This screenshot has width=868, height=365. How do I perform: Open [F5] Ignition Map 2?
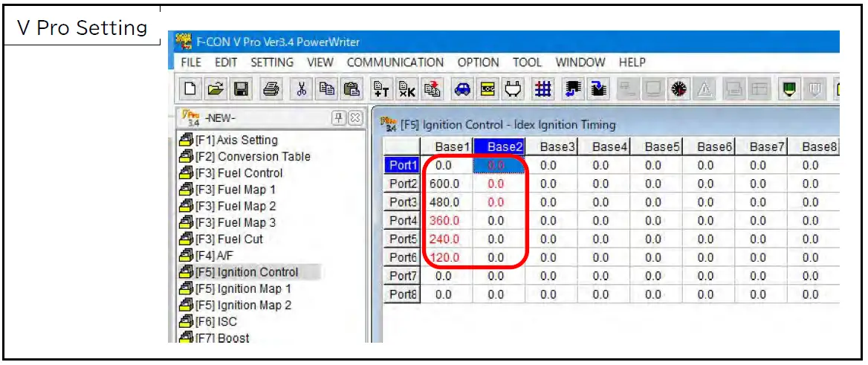[236, 306]
